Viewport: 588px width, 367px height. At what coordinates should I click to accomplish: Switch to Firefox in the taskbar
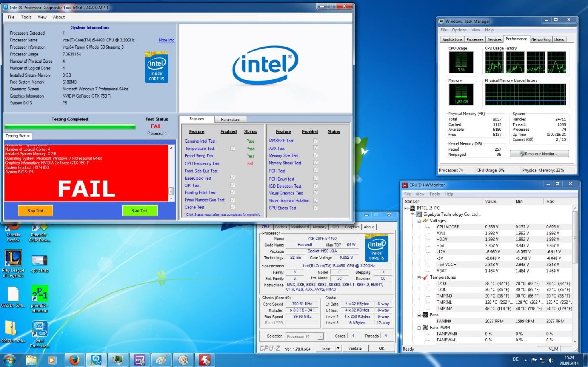coord(74,360)
